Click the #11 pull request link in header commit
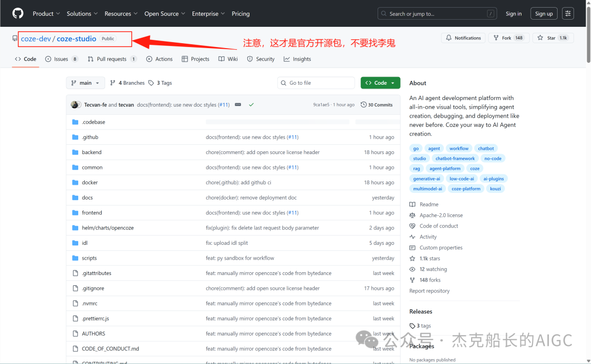 (223, 104)
